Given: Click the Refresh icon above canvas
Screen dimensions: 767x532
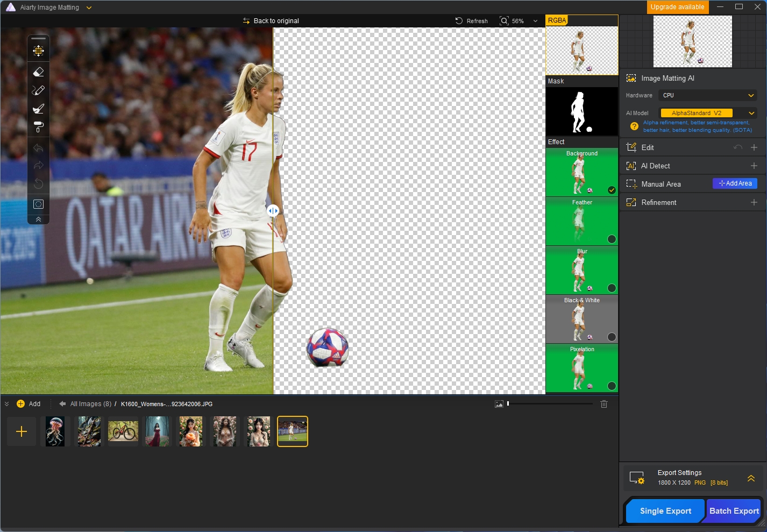Looking at the screenshot, I should tap(459, 21).
